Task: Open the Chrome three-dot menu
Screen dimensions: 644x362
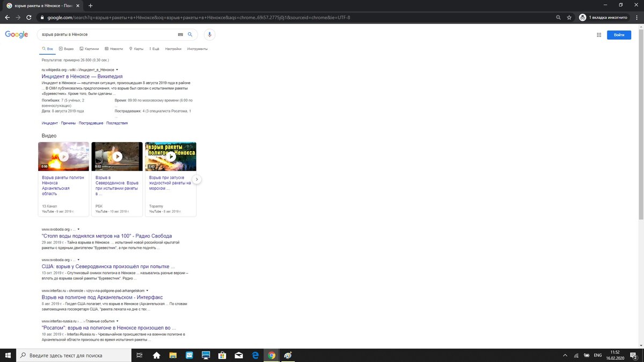Action: point(637,17)
